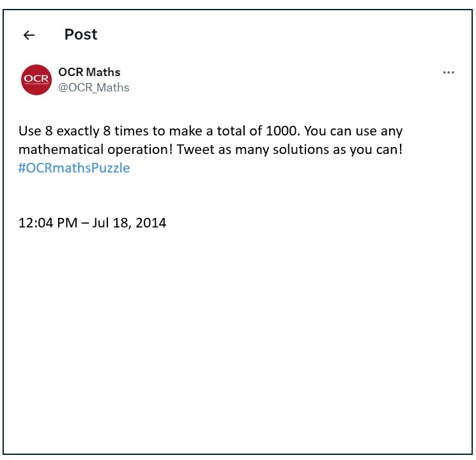Go back using the left arrow

pos(29,35)
